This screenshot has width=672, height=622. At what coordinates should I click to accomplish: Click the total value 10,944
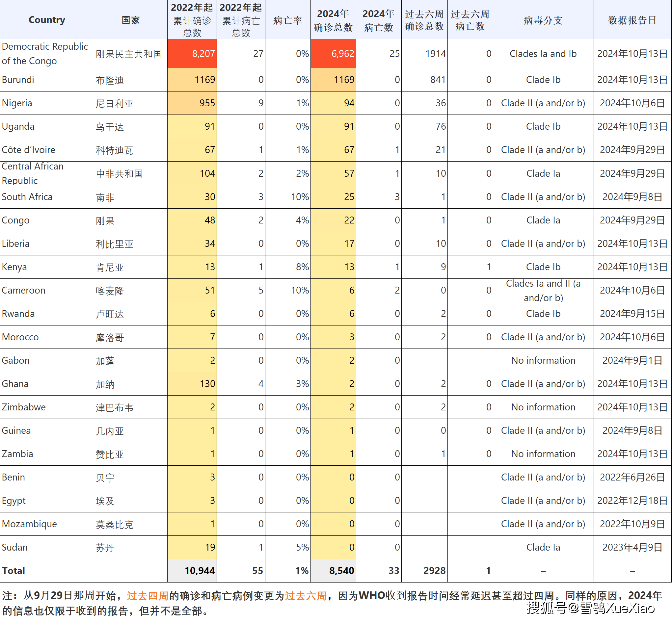click(192, 571)
